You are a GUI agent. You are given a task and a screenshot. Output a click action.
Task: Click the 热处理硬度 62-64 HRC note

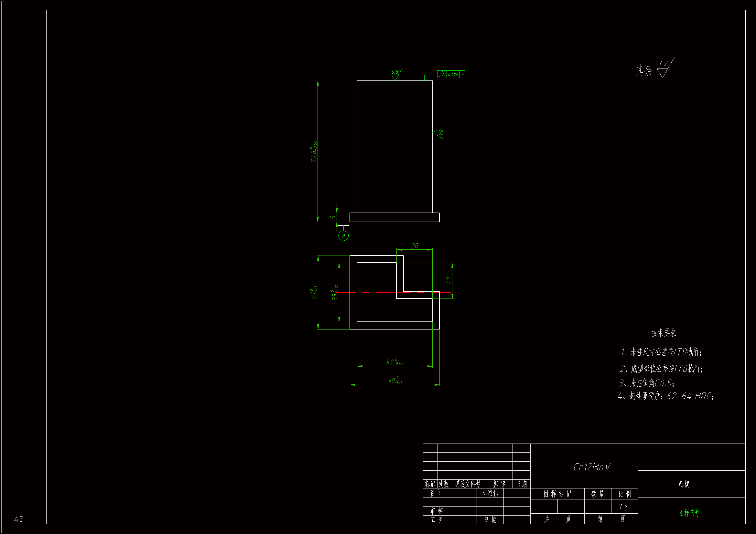point(666,396)
